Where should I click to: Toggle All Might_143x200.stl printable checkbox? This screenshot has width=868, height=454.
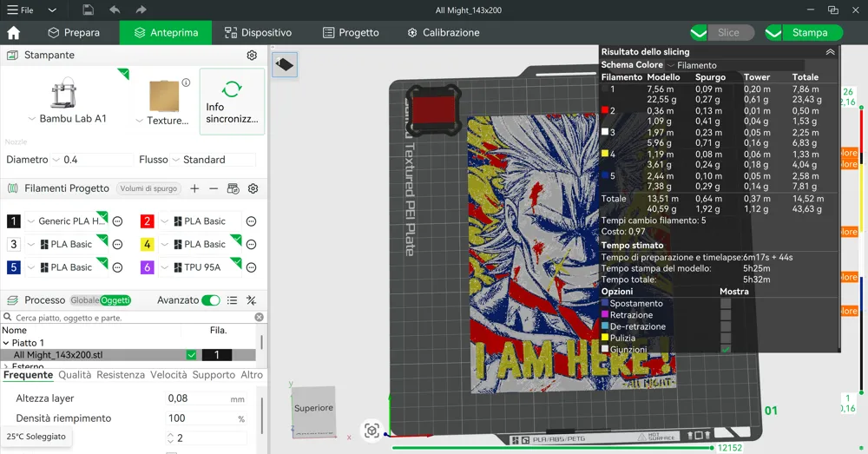192,355
